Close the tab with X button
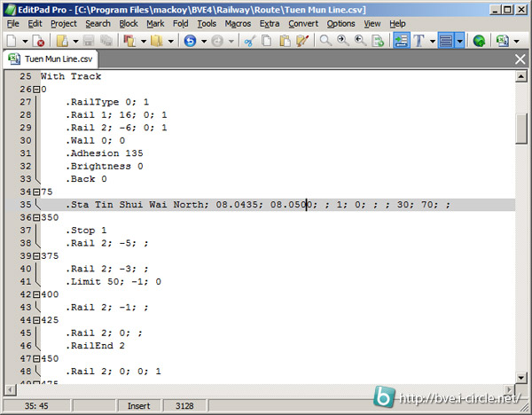532x415 pixels. click(x=520, y=59)
